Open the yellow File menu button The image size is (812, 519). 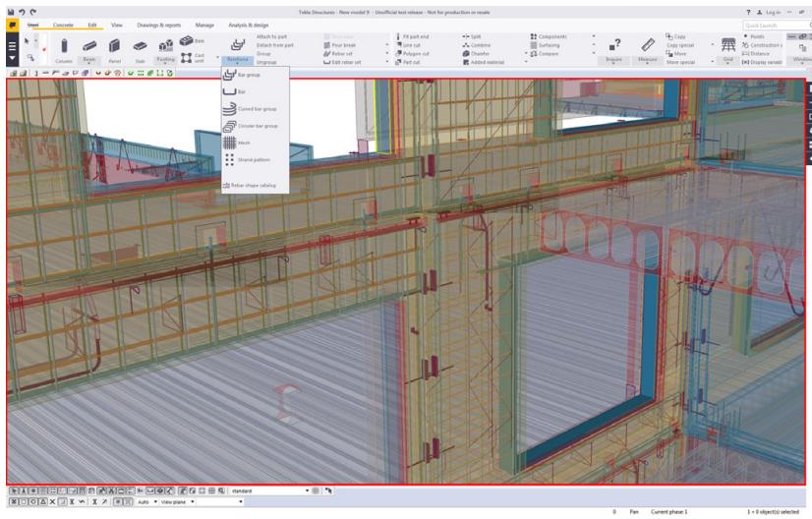tap(13, 25)
